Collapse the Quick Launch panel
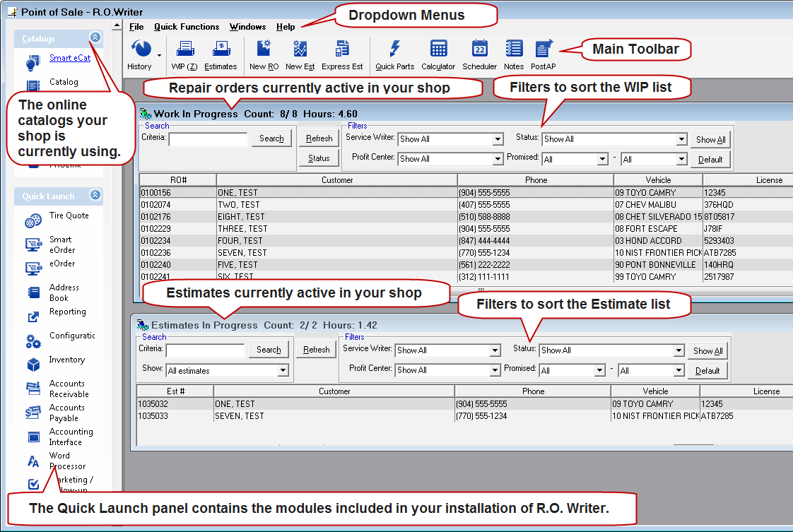Viewport: 793px width, 532px height. coord(95,196)
